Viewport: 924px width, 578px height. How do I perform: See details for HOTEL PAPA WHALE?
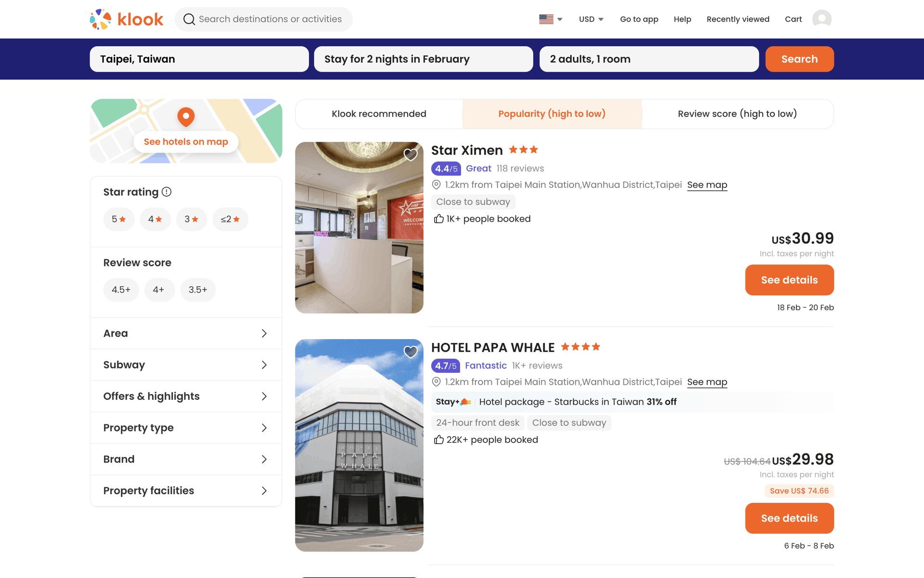[x=789, y=518]
